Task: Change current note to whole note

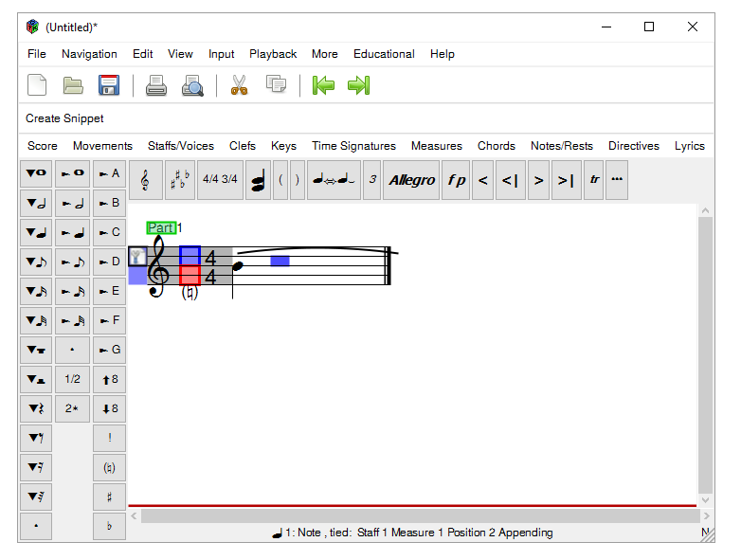Action: coord(72,173)
